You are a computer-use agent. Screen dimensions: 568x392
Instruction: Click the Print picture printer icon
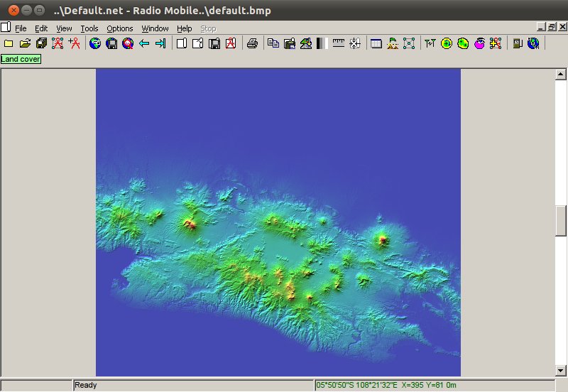click(252, 44)
